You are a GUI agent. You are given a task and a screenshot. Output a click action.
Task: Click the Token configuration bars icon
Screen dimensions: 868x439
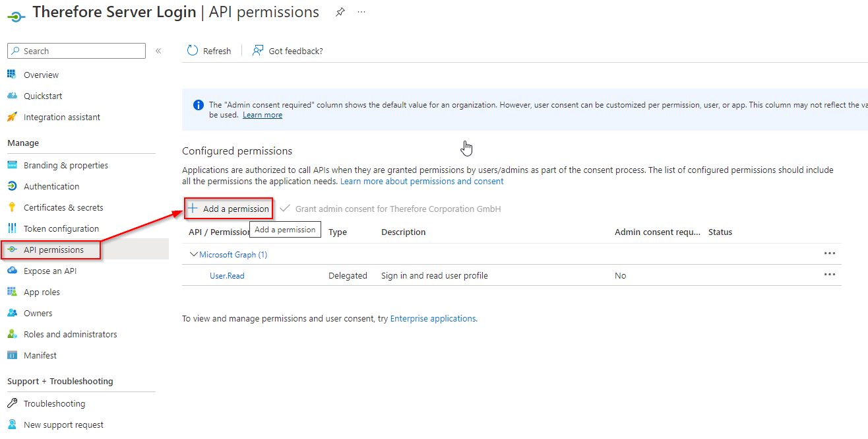[x=12, y=228]
